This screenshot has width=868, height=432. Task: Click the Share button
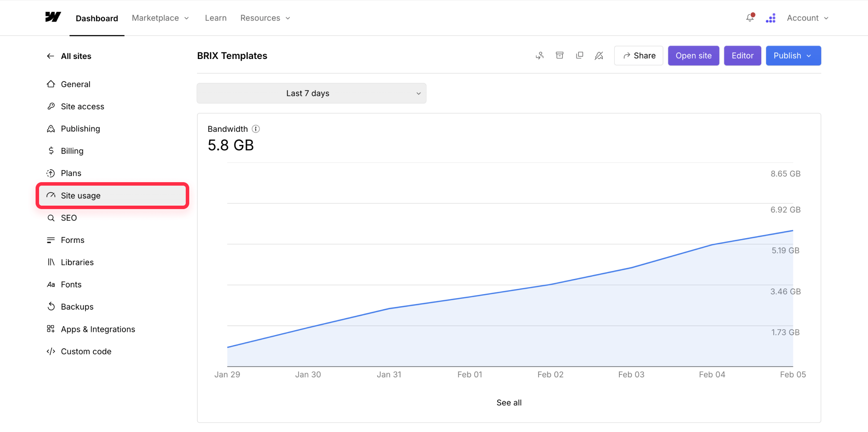point(638,56)
